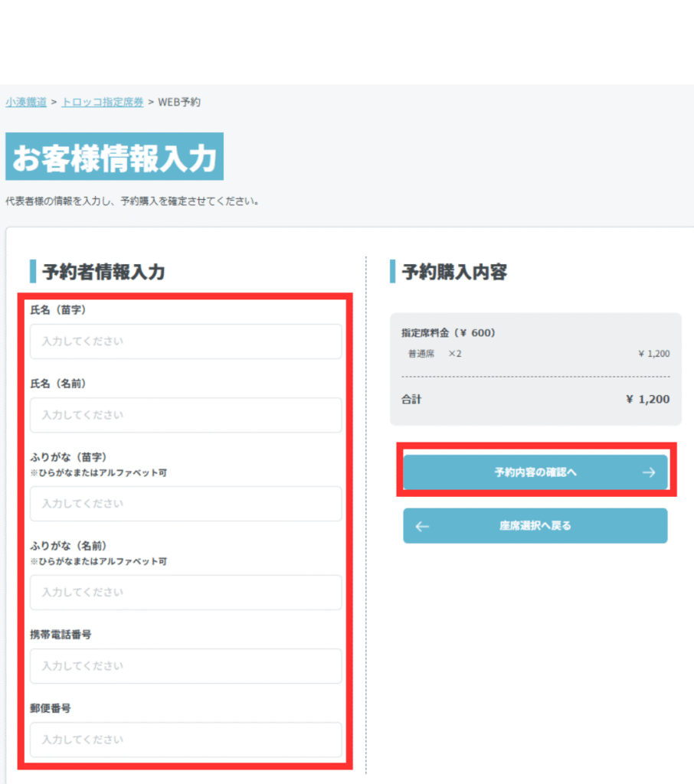Open the 小湊鐵道 breadcrumb link

coord(26,102)
